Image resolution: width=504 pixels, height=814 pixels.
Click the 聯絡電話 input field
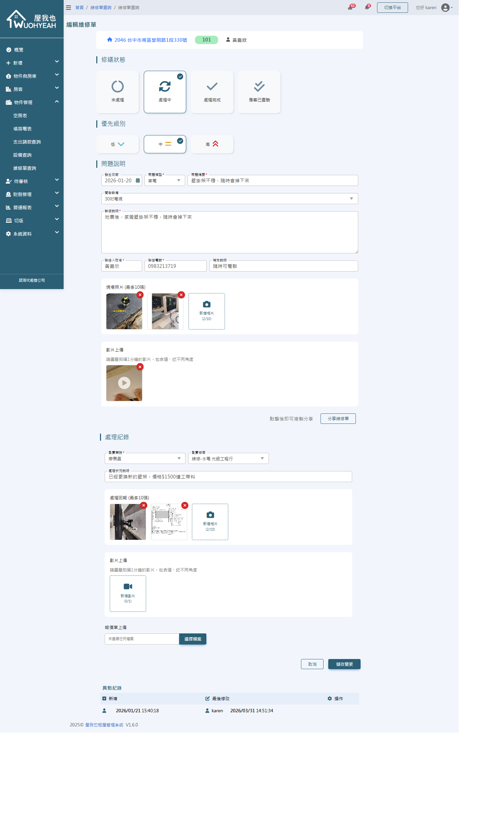pyautogui.click(x=175, y=266)
